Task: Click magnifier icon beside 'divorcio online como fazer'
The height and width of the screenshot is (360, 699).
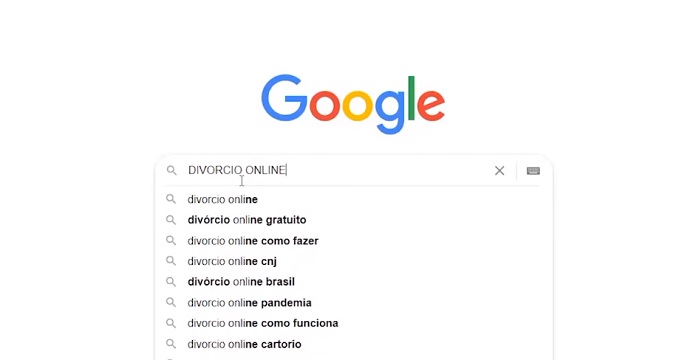Action: (171, 241)
